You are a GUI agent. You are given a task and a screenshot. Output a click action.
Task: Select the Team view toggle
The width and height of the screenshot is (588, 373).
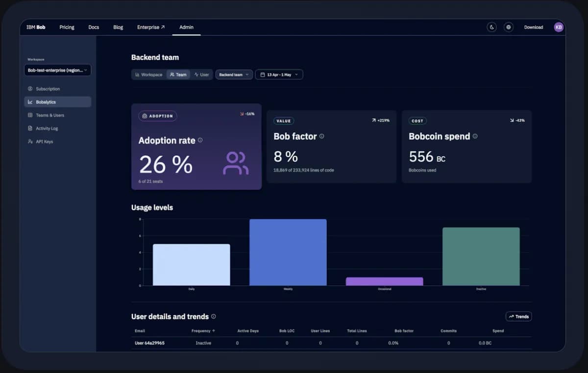tap(178, 75)
